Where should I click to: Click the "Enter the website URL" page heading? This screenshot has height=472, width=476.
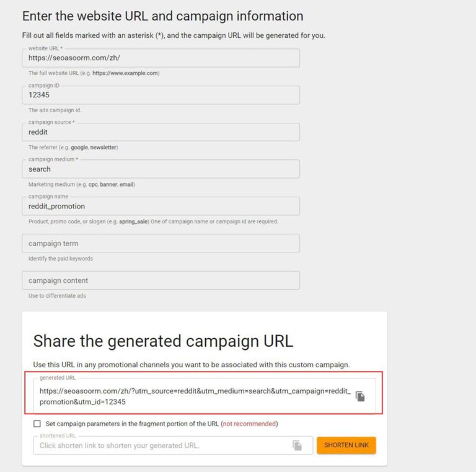162,16
